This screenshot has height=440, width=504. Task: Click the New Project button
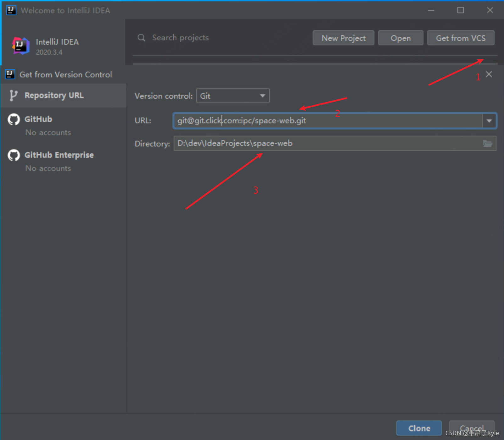pos(343,38)
